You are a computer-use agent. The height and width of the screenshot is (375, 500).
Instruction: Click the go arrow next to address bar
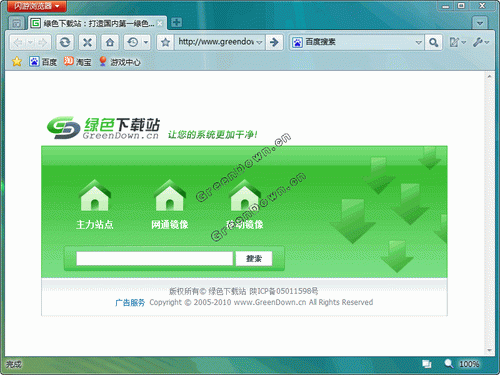[x=274, y=42]
